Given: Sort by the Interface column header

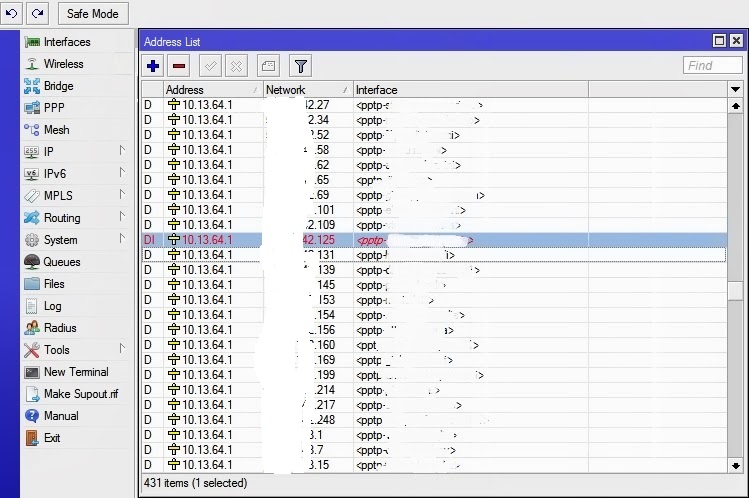Looking at the screenshot, I should 471,90.
